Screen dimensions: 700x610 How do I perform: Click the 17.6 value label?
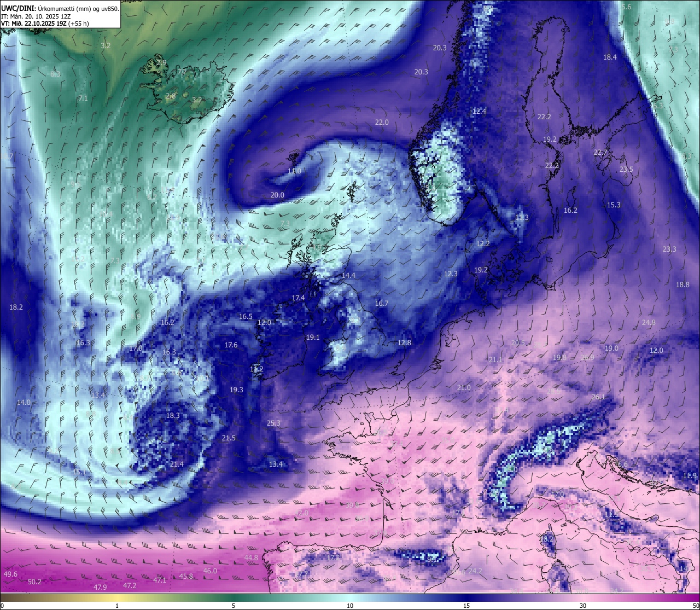tap(231, 345)
